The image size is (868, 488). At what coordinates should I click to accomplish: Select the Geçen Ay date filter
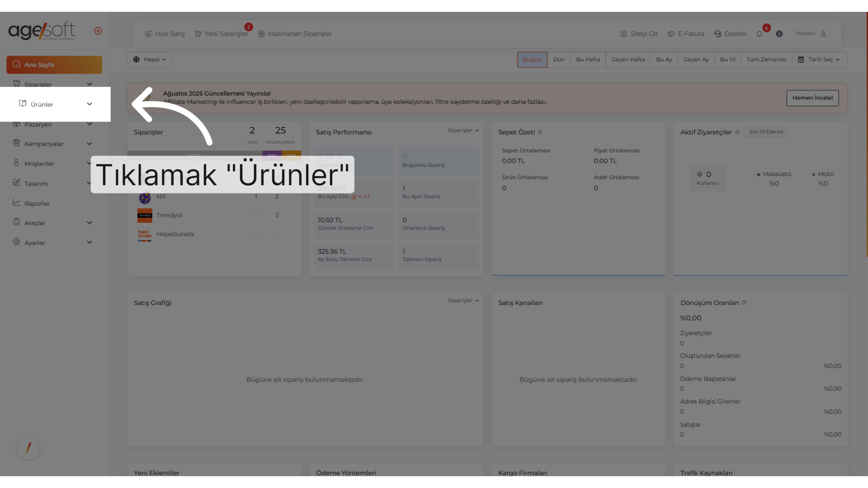(x=696, y=60)
